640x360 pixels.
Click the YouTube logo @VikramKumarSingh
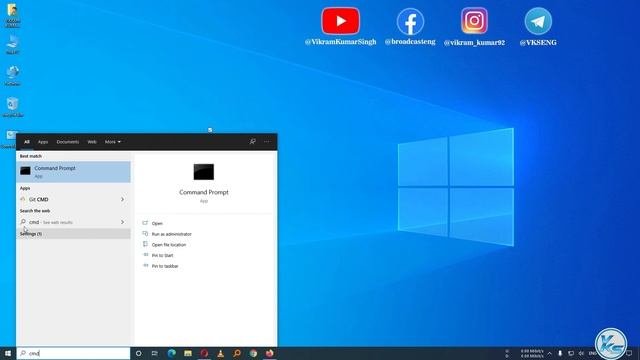(340, 21)
